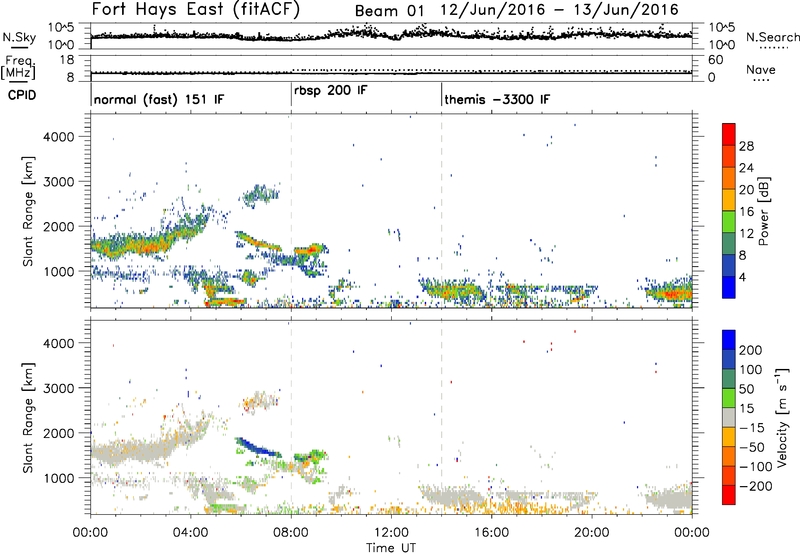Click the 'normal (fast) 151 IF' mode label
The width and height of the screenshot is (800, 554).
click(x=159, y=99)
